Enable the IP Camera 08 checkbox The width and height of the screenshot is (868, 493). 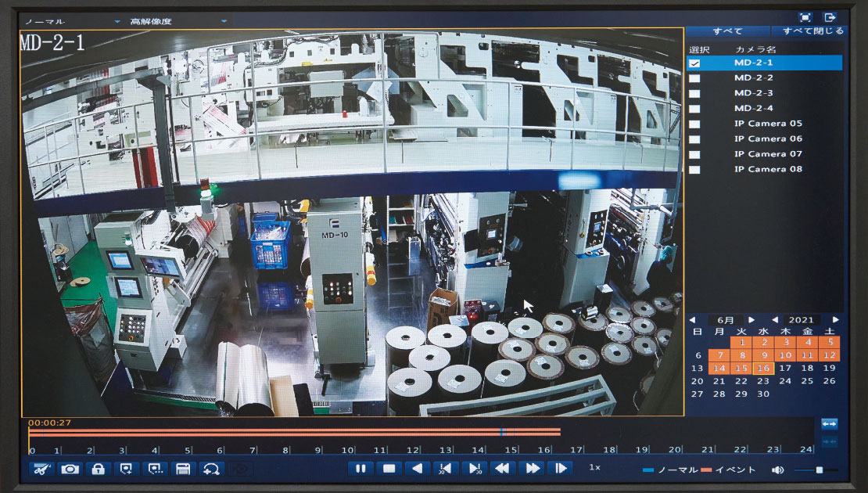[x=694, y=170]
